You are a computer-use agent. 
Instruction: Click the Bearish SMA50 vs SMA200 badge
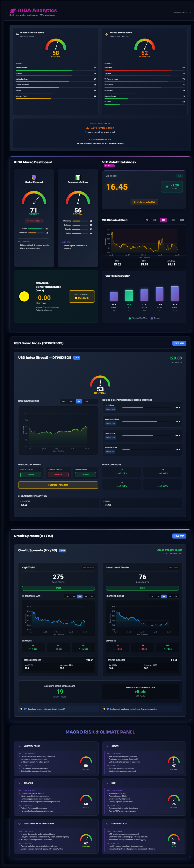58,474
